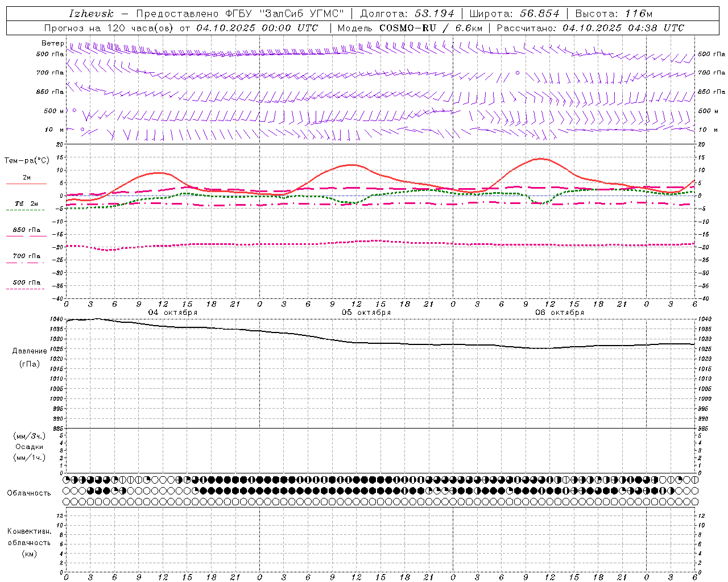Click the "Облачность" cloud cover label
The height and width of the screenshot is (582, 728).
[29, 493]
